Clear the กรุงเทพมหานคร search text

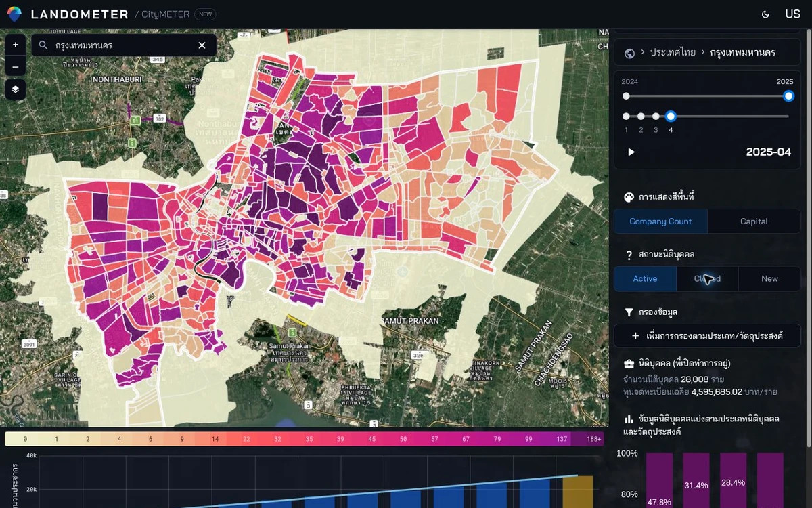tap(202, 45)
